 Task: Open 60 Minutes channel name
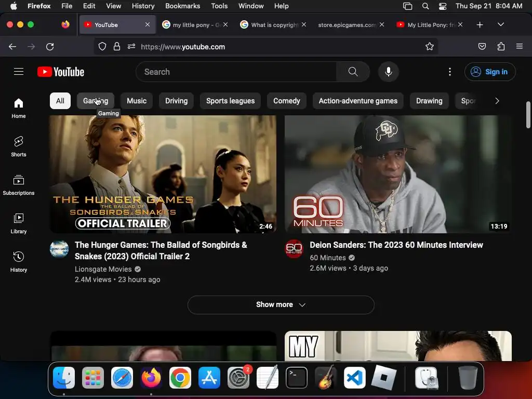click(328, 258)
